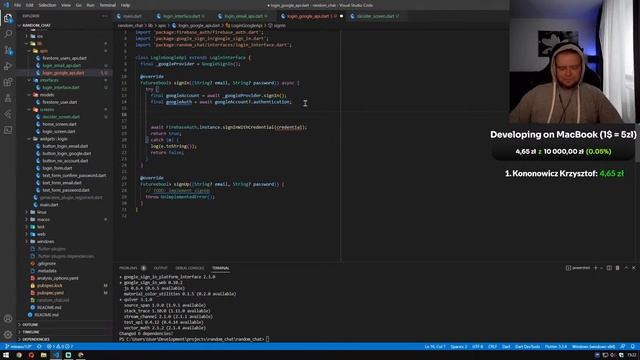Open pubspec.yaml in explorer
The height and width of the screenshot is (360, 640).
tap(51, 293)
